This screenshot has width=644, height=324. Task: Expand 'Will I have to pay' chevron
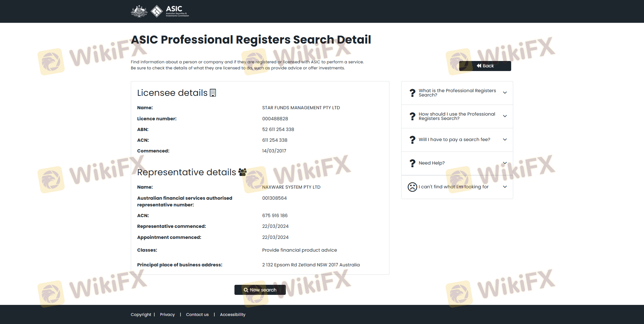click(504, 140)
